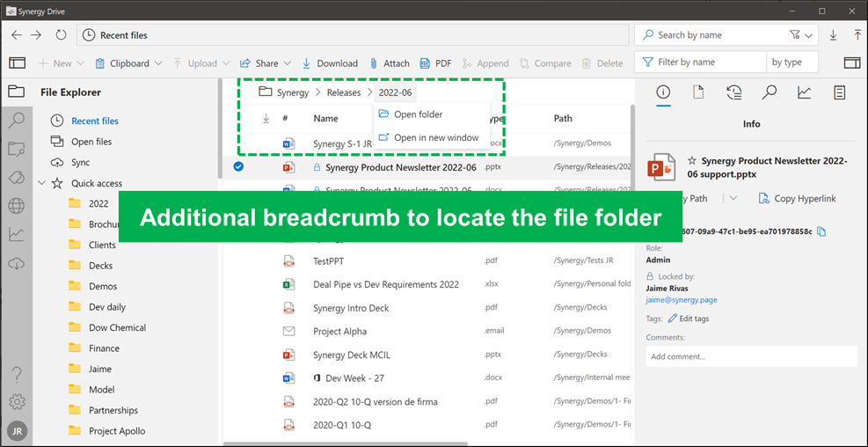Open the folder search sidebar icon

tap(17, 149)
